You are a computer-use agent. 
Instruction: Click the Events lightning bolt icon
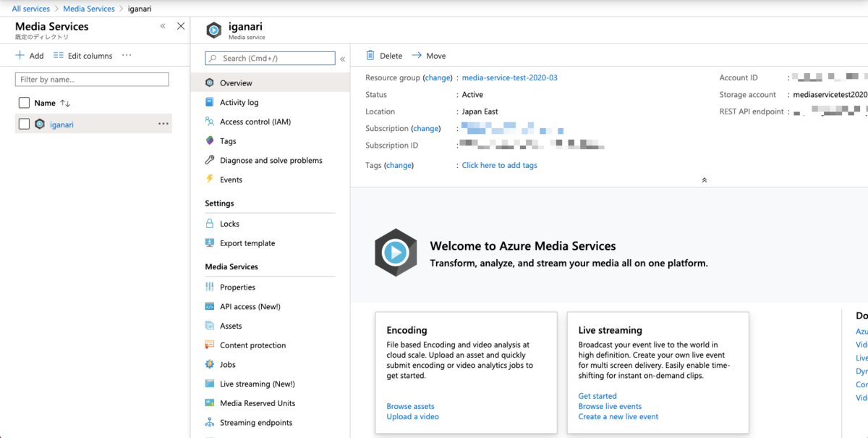pos(210,180)
